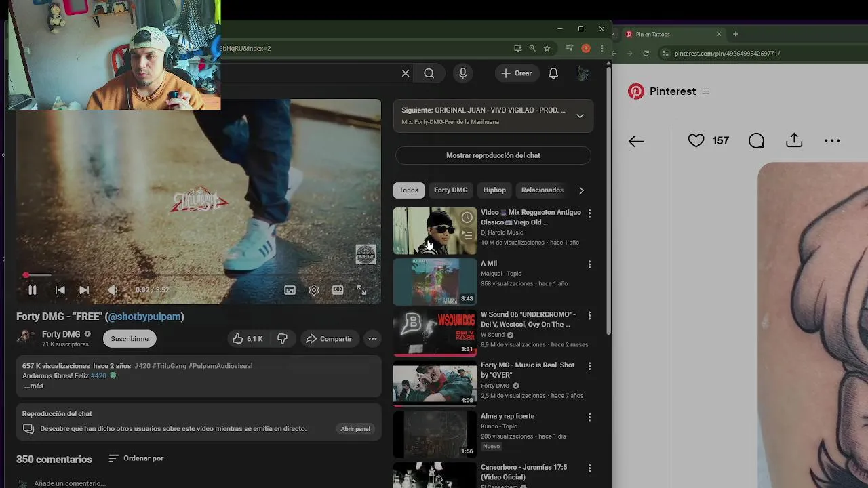
Task: Select the Relacionados filter chip
Action: tap(542, 190)
